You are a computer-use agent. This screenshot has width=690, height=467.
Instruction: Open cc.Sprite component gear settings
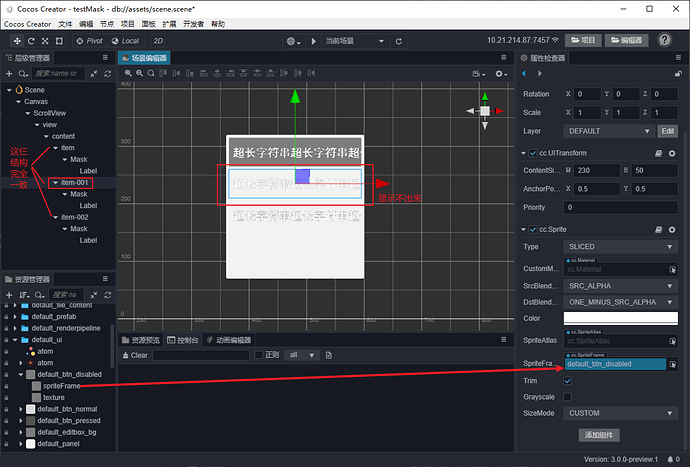(672, 229)
